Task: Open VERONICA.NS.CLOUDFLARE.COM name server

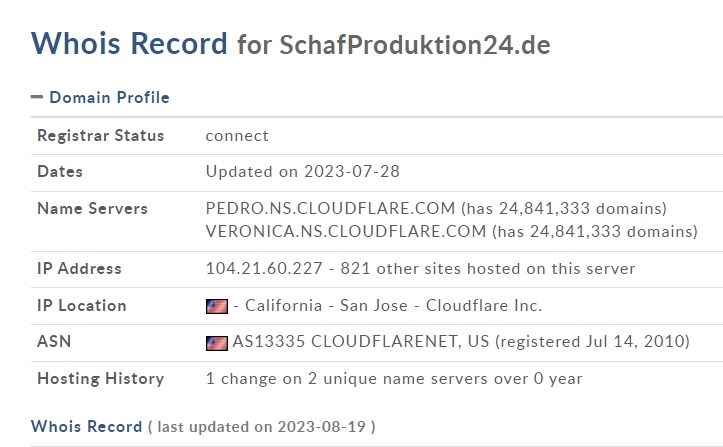Action: tap(345, 232)
